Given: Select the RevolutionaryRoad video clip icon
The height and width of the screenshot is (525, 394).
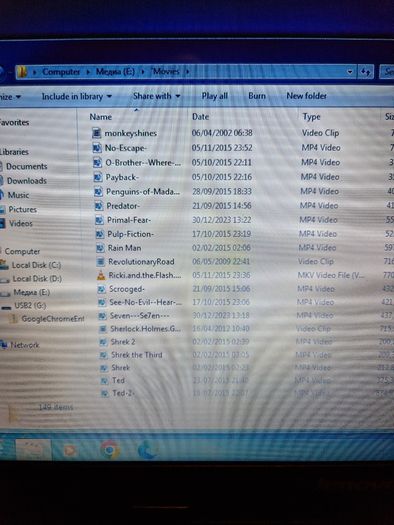Looking at the screenshot, I should point(100,261).
